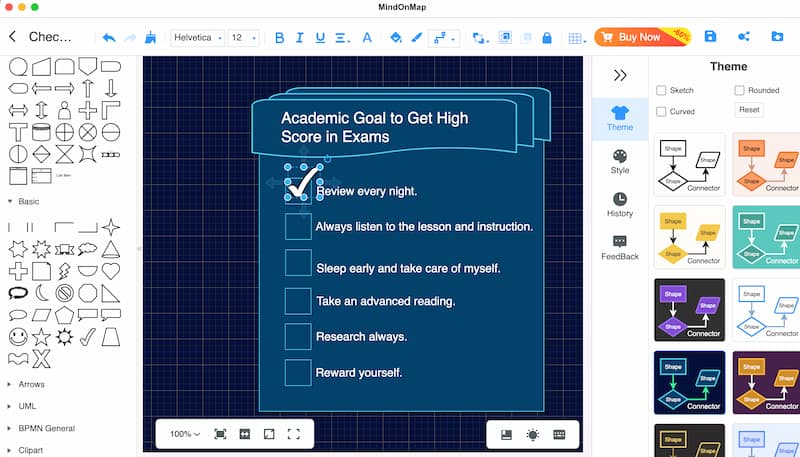Enable the Rounded checkbox
Screen dimensions: 800x457
pyautogui.click(x=739, y=90)
